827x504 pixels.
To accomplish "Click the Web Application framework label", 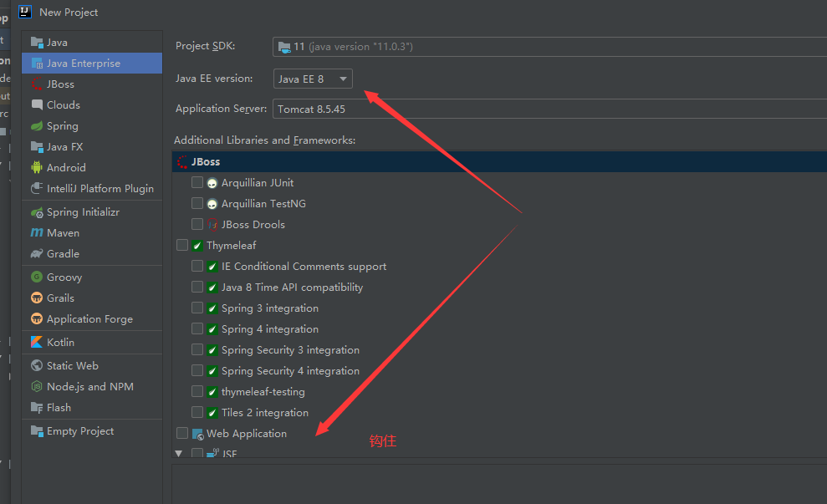I will click(x=247, y=434).
